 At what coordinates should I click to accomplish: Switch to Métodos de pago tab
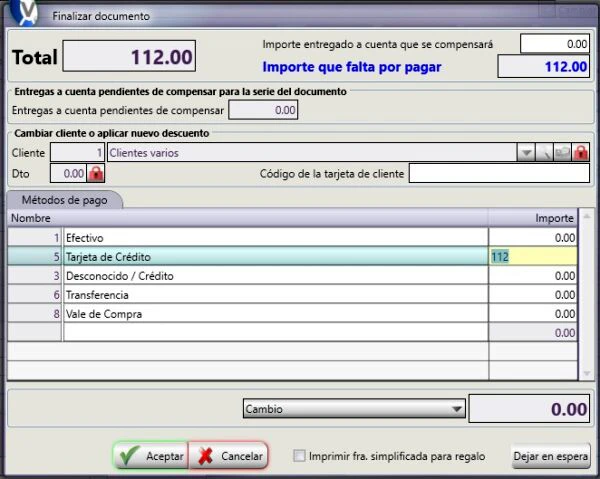[64, 200]
